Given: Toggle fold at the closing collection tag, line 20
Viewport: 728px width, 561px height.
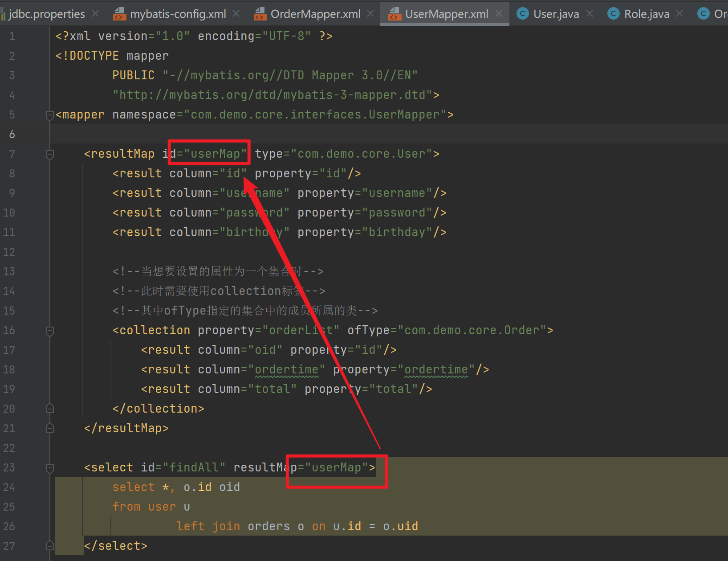Looking at the screenshot, I should (x=50, y=409).
